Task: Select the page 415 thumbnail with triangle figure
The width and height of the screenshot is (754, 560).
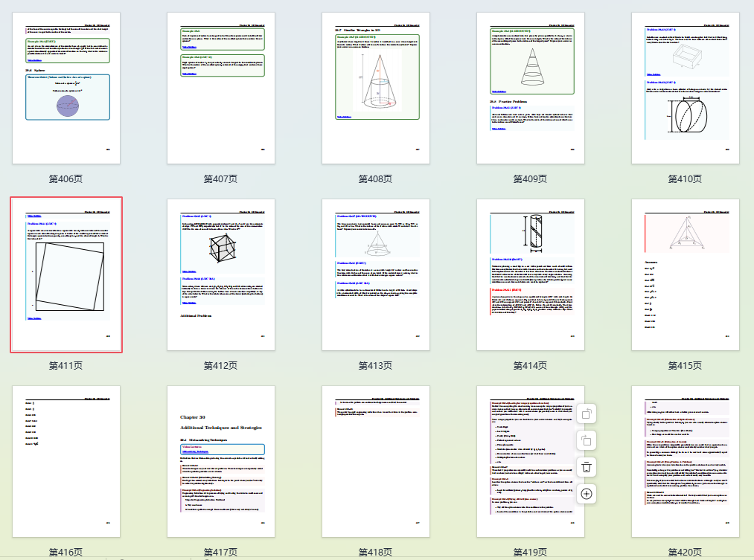Action: point(686,274)
